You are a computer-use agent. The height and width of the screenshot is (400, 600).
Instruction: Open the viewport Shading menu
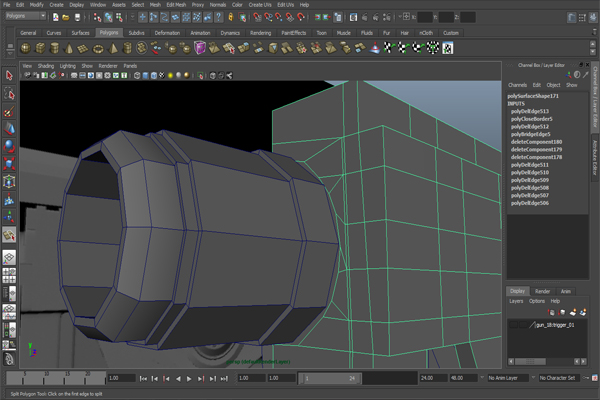coord(46,66)
